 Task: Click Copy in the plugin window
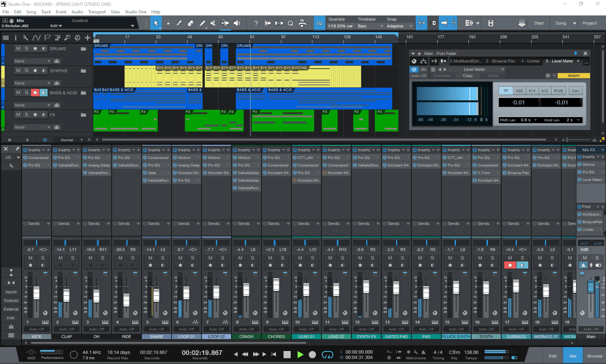coord(468,76)
